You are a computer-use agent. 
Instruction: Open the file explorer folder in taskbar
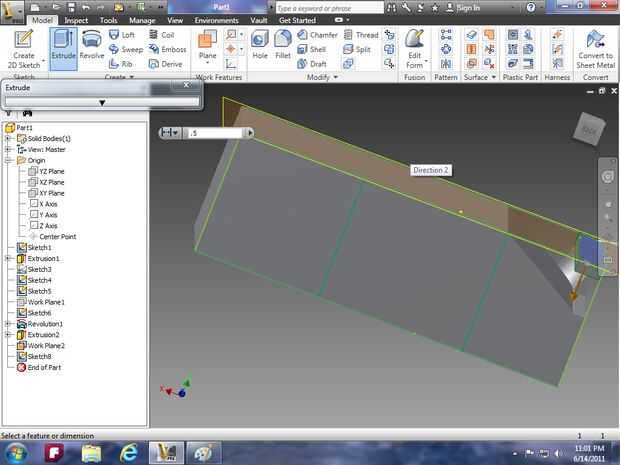pyautogui.click(x=92, y=453)
